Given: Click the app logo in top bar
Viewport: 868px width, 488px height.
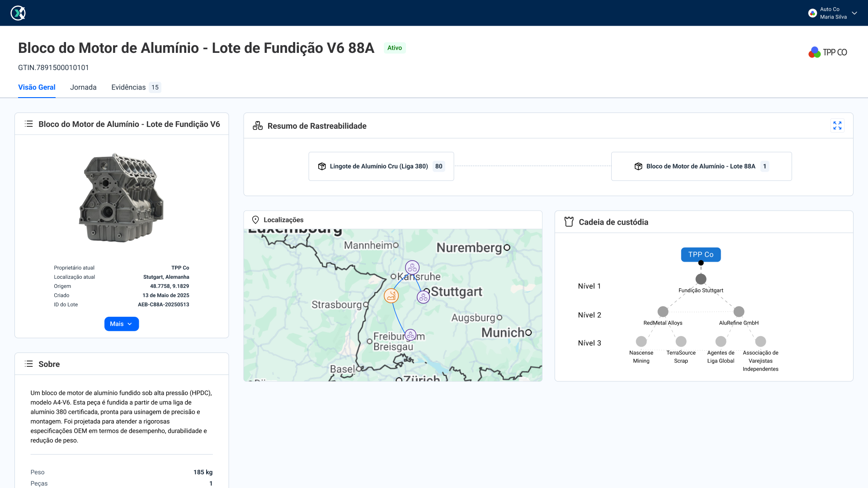Looking at the screenshot, I should pyautogui.click(x=18, y=13).
